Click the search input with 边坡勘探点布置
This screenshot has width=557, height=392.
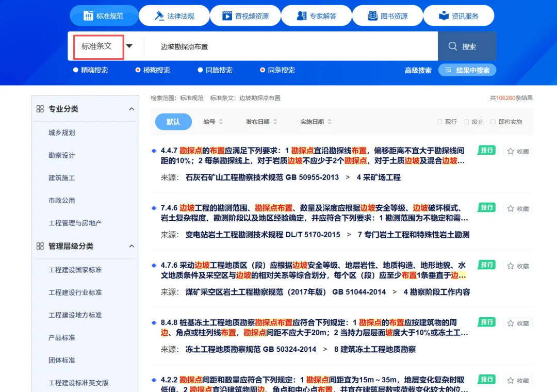pyautogui.click(x=290, y=46)
